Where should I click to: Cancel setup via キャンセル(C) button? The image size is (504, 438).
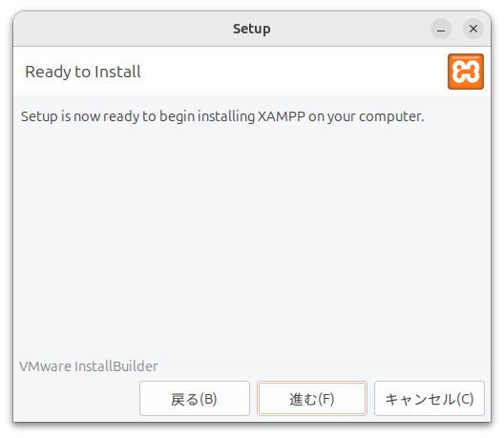coord(430,399)
